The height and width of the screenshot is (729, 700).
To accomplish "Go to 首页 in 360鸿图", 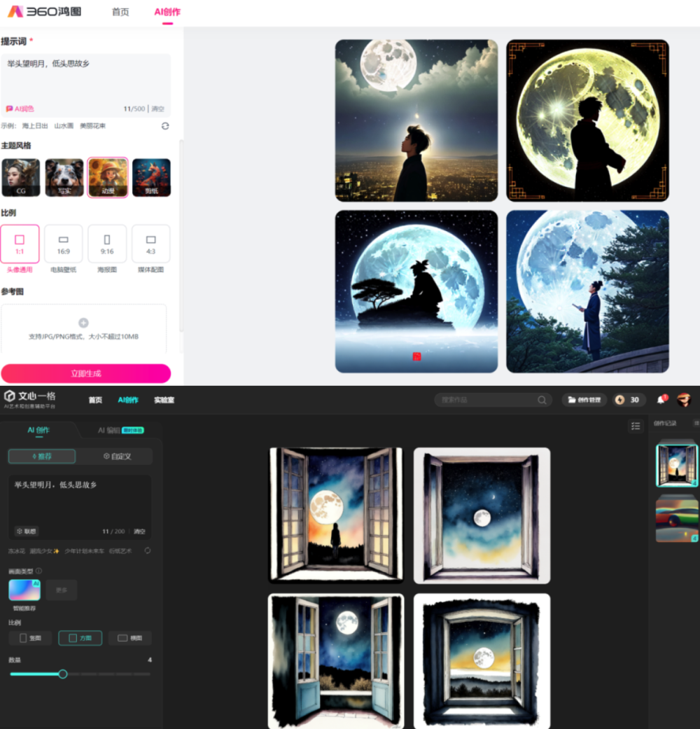I will click(x=120, y=12).
